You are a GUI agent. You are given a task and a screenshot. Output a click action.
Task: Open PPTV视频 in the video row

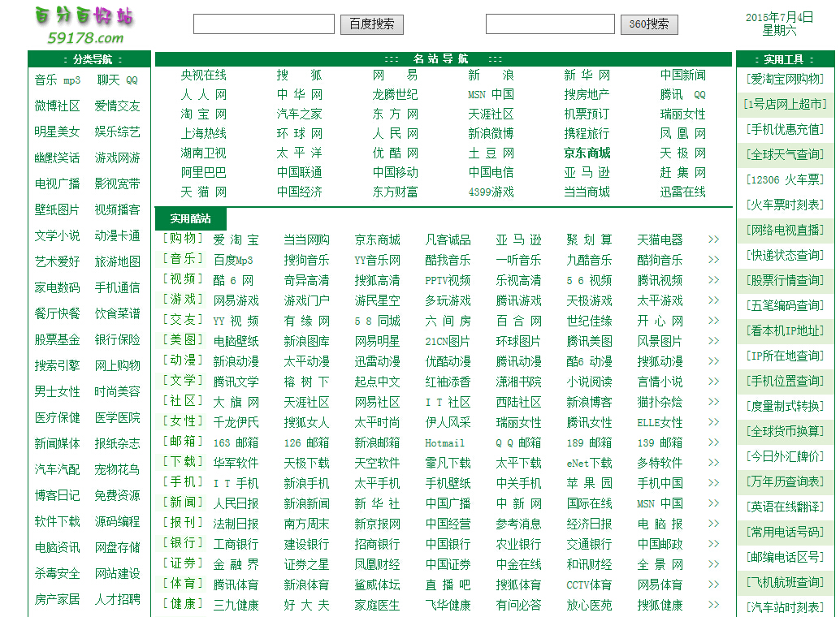(x=448, y=281)
